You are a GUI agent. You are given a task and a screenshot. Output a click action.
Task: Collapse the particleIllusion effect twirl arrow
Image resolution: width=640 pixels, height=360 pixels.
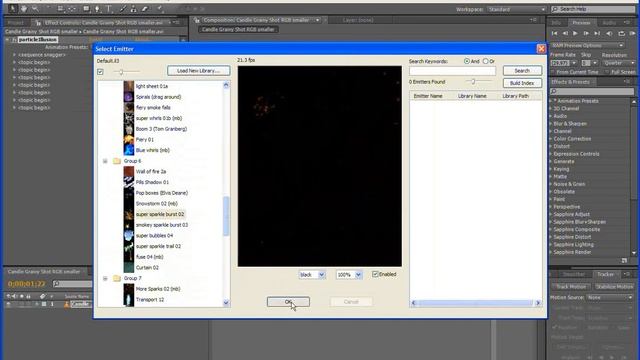point(7,40)
